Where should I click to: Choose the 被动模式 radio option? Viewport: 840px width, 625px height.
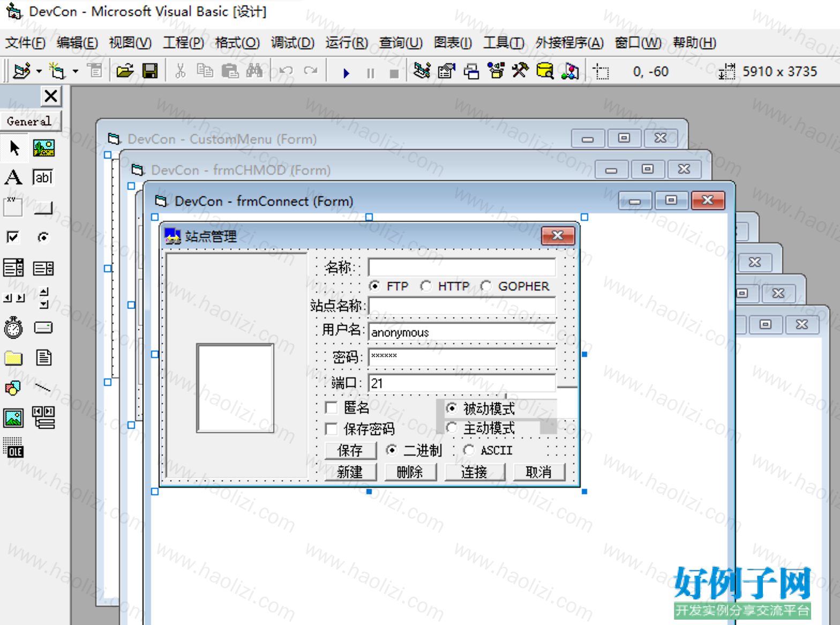tap(452, 408)
